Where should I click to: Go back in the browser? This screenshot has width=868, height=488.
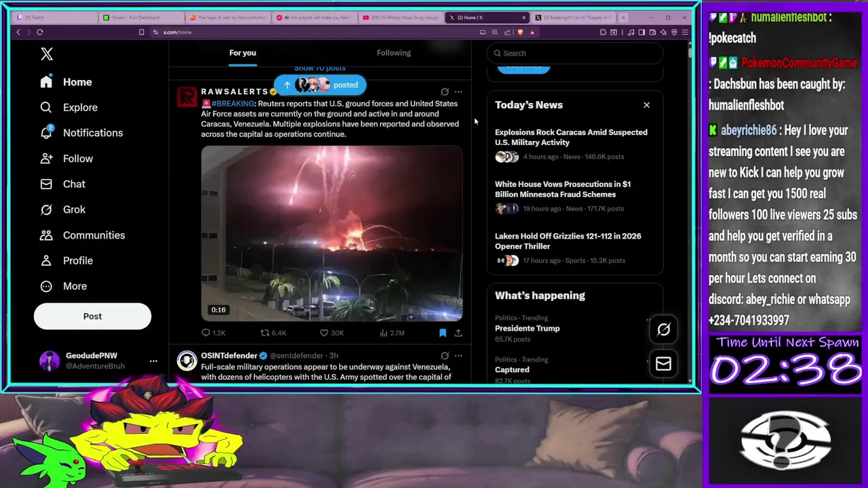[x=18, y=32]
